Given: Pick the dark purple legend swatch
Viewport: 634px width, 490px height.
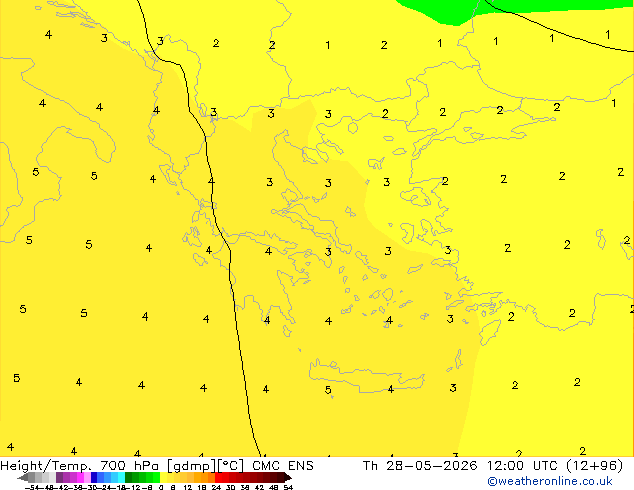Looking at the screenshot, I should click(59, 477).
